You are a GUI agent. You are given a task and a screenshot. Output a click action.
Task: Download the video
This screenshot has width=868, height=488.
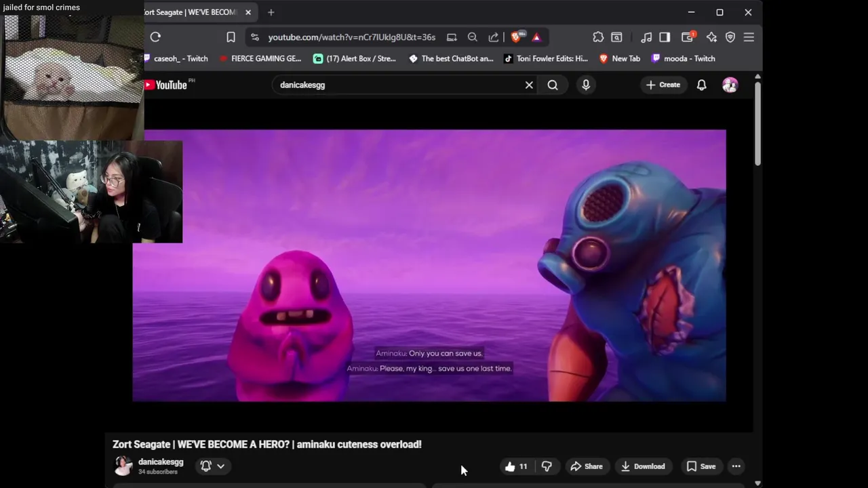coord(643,466)
